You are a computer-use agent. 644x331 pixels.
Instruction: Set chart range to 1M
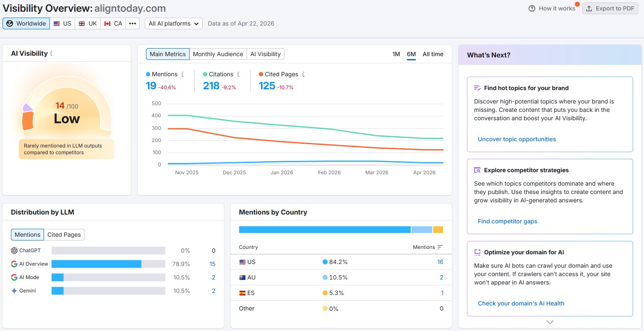click(x=396, y=54)
